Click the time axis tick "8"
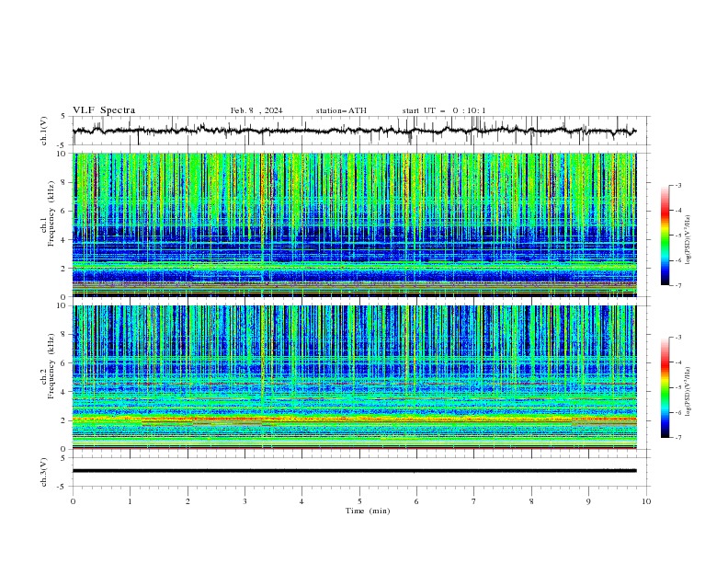This screenshot has height=563, width=728. (531, 501)
